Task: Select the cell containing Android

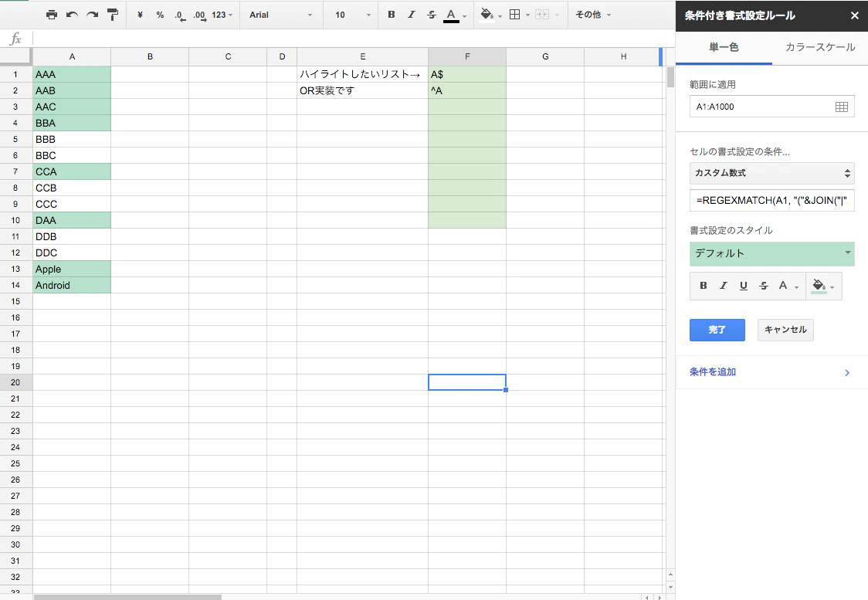Action: pyautogui.click(x=72, y=285)
